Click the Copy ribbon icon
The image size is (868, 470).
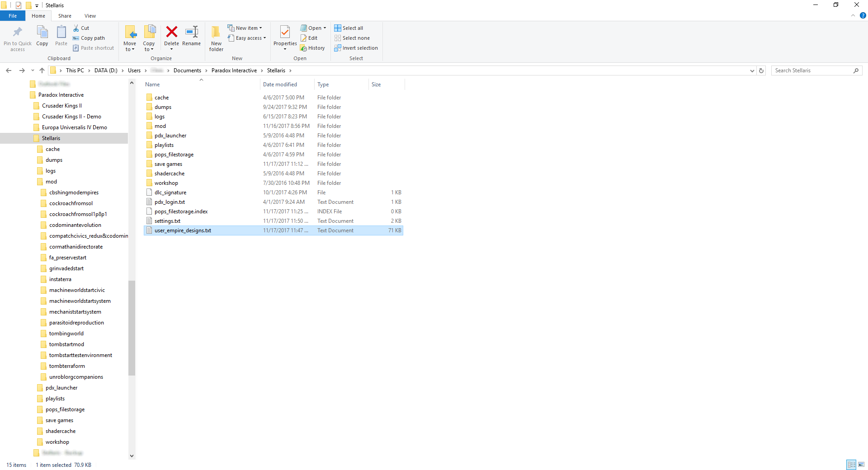tap(42, 36)
